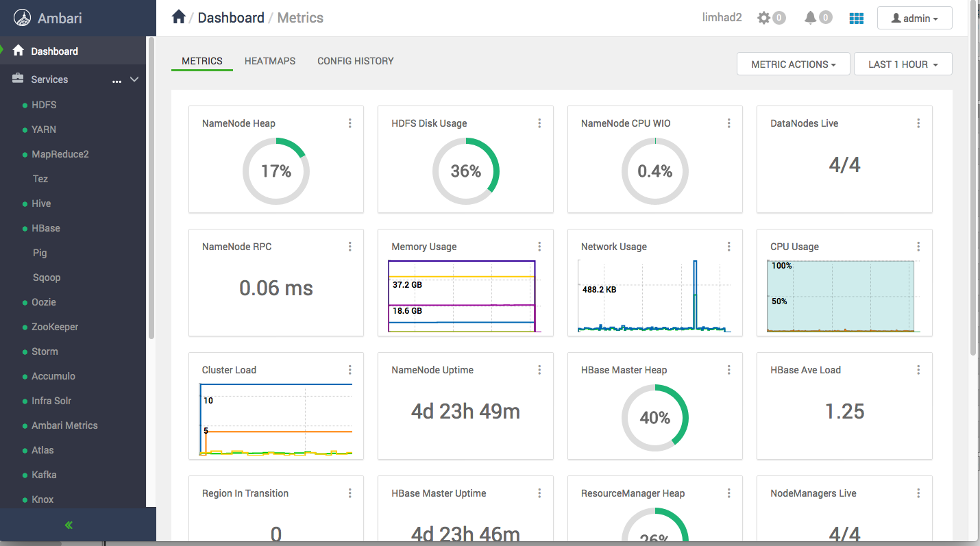Click the Cluster Load graph
980x546 pixels.
pos(275,419)
